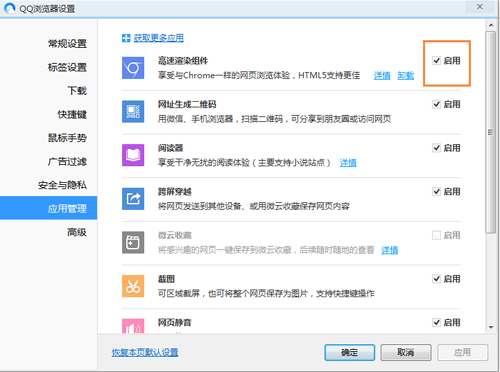Open the 常规设置 settings section
Image resolution: width=500 pixels, height=372 pixels.
coord(67,44)
